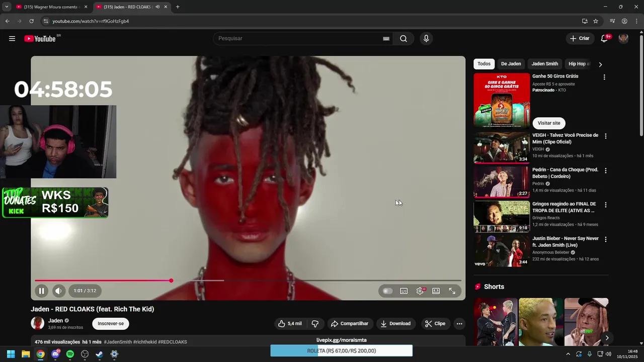Screen dimensions: 644x362
Task: Select the Todos filter chip
Action: [x=484, y=64]
